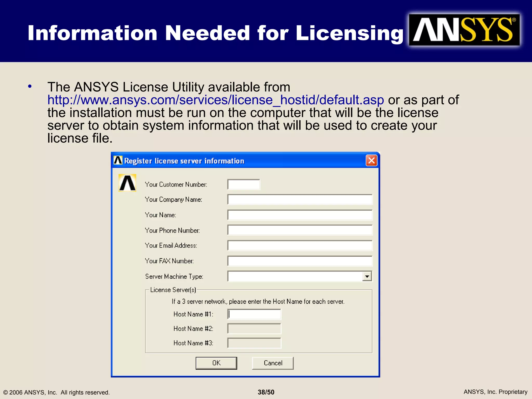The image size is (532, 399).
Task: Click the Your Name input field
Action: pos(300,215)
